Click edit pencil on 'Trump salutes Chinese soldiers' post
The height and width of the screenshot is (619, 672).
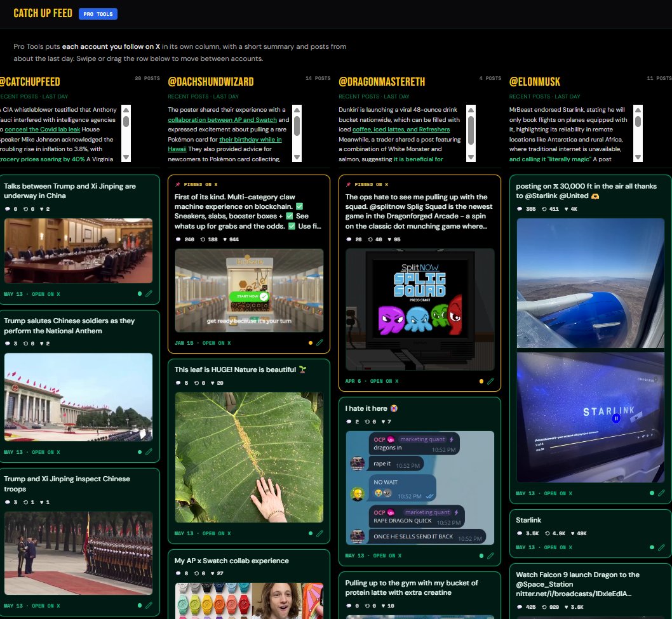(149, 452)
